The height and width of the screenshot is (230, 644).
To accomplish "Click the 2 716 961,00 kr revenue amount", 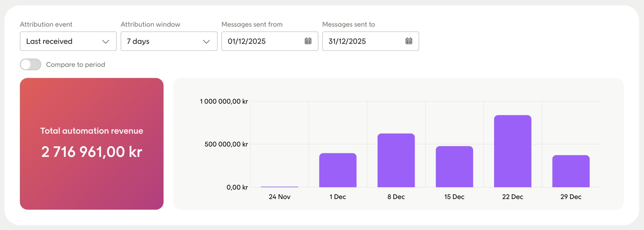I will 92,152.
